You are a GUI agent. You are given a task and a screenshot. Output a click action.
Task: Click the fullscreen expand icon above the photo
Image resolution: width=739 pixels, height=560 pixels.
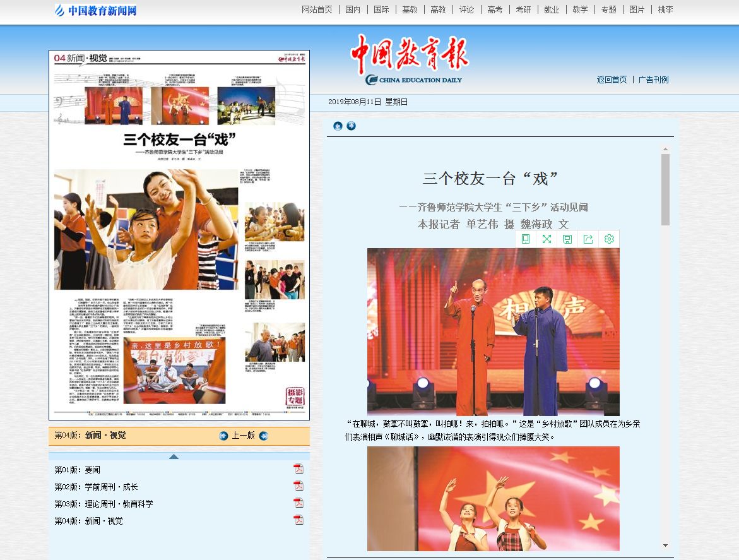[547, 239]
